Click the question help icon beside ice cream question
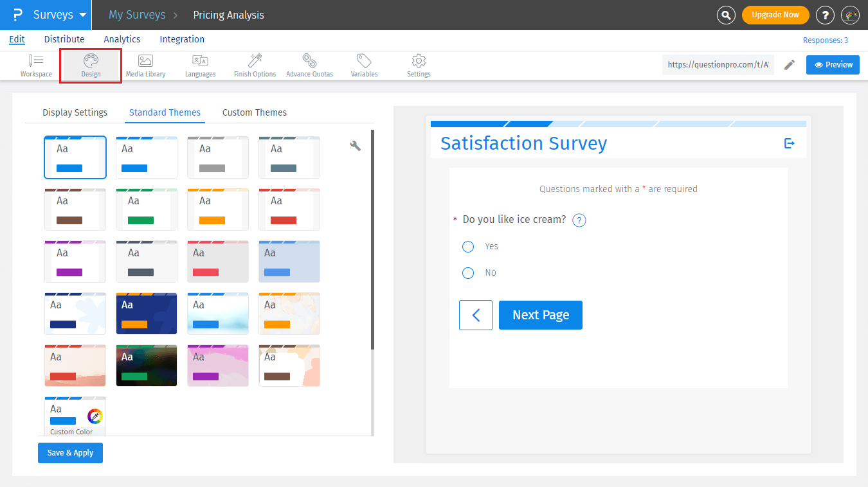The height and width of the screenshot is (487, 868). click(579, 220)
